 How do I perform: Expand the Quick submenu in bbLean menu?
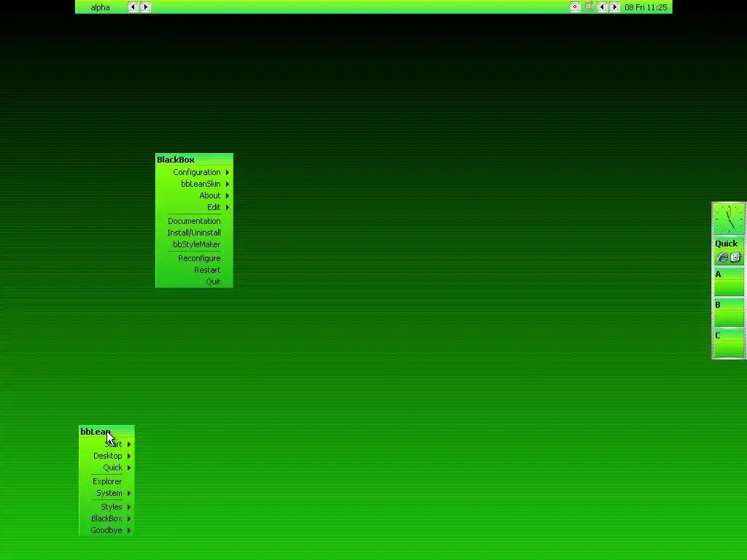point(107,467)
